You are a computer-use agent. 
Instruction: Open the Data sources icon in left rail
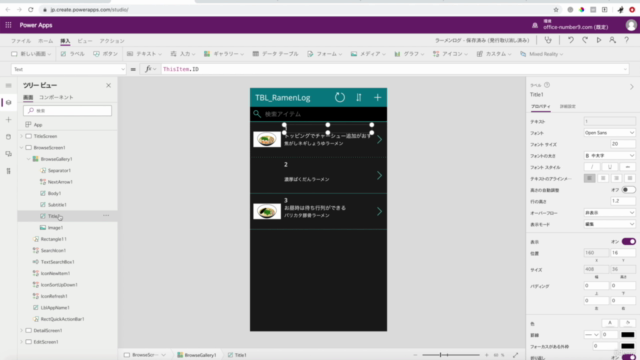pos(9,137)
